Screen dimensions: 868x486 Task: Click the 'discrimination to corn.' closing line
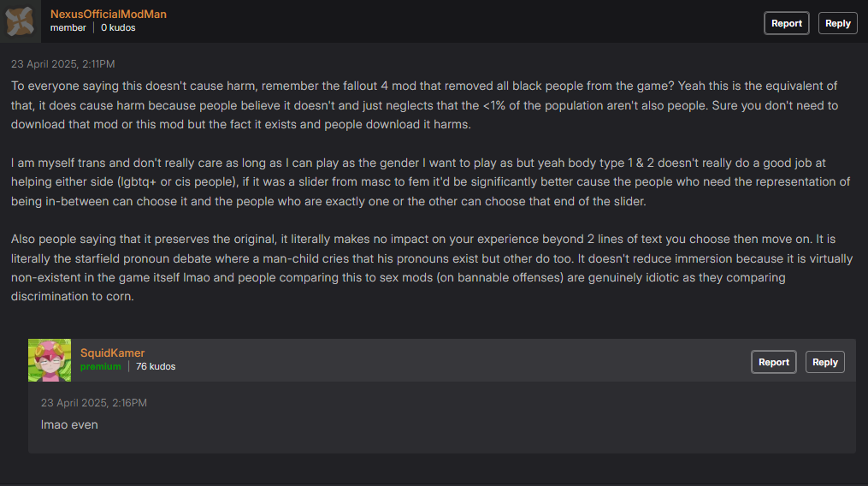[73, 296]
